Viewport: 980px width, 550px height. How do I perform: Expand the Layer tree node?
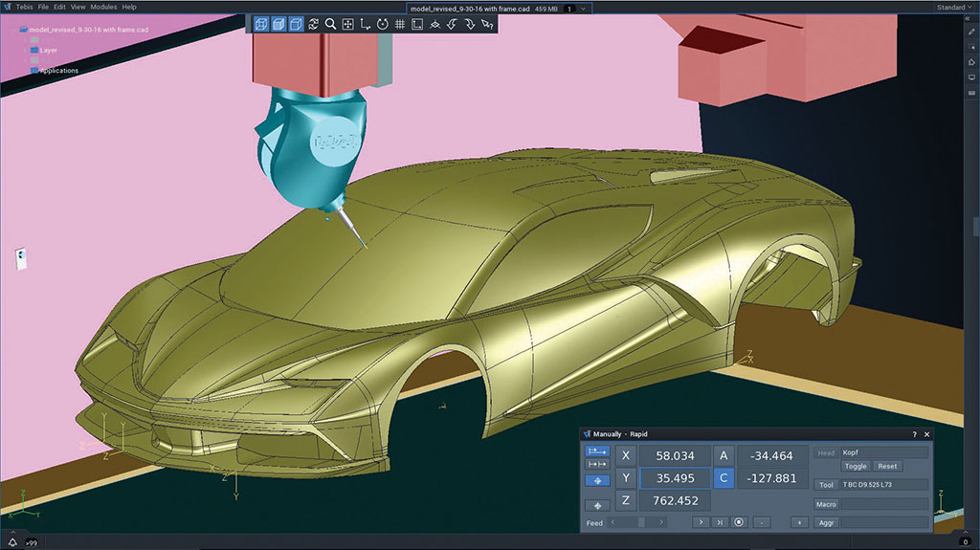[26, 50]
